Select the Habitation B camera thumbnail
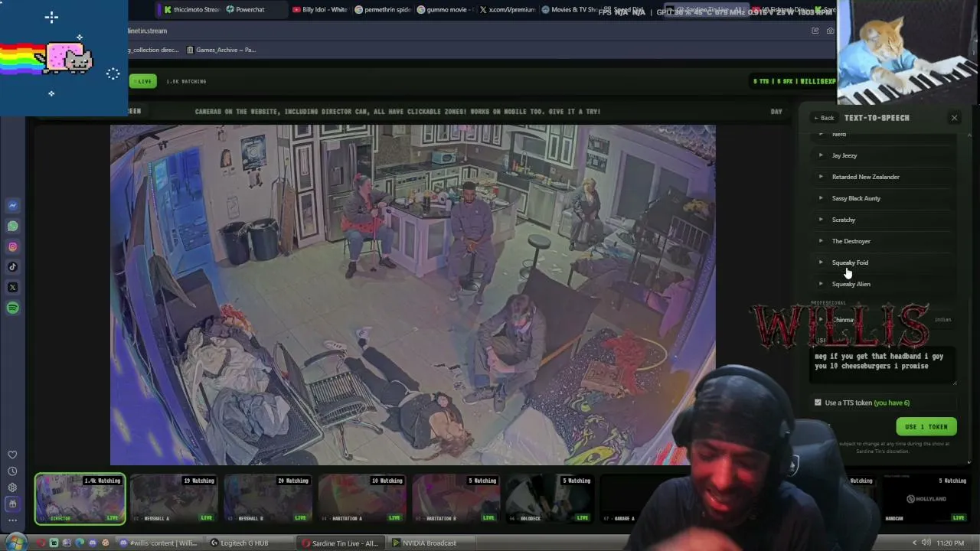980x551 pixels. tap(456, 499)
